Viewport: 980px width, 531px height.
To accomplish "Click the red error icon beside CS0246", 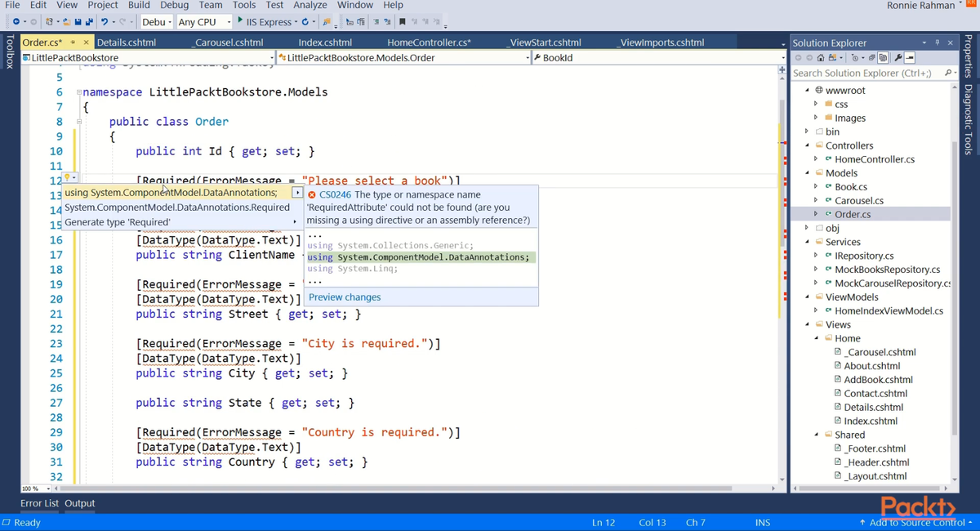I will coord(311,194).
